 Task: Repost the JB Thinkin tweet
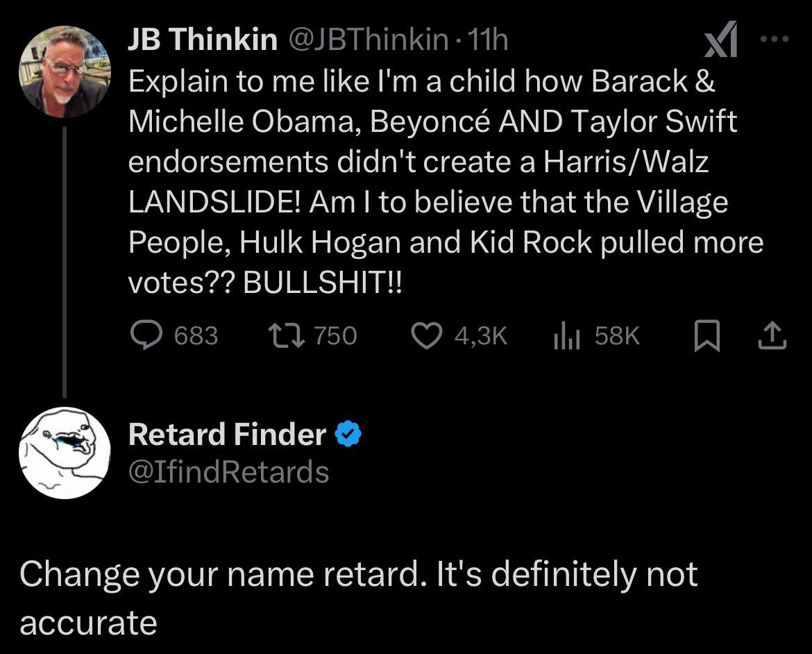(283, 336)
